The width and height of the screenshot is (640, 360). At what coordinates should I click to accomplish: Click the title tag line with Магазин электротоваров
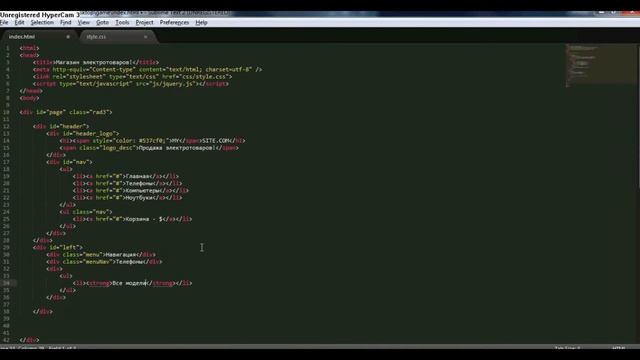[x=96, y=62]
